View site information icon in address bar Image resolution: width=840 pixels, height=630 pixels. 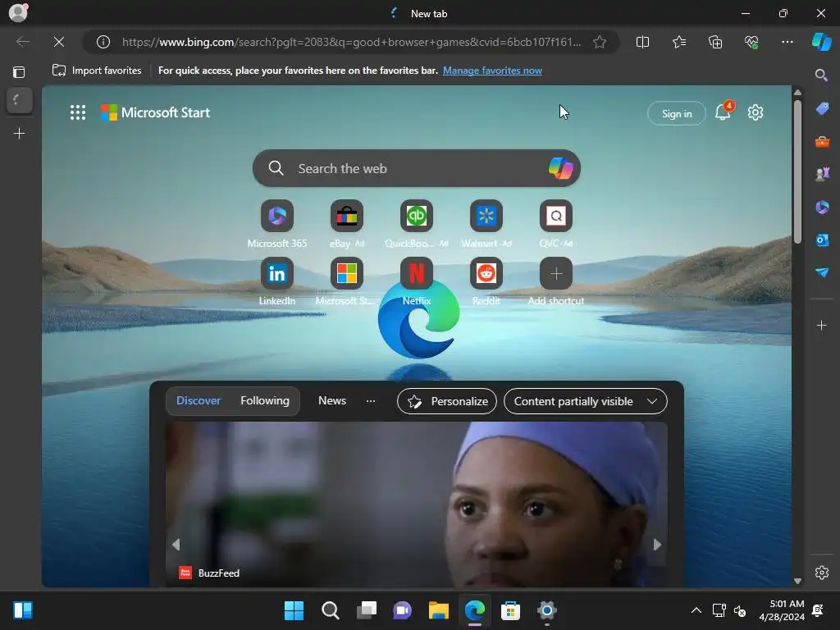[x=103, y=42]
